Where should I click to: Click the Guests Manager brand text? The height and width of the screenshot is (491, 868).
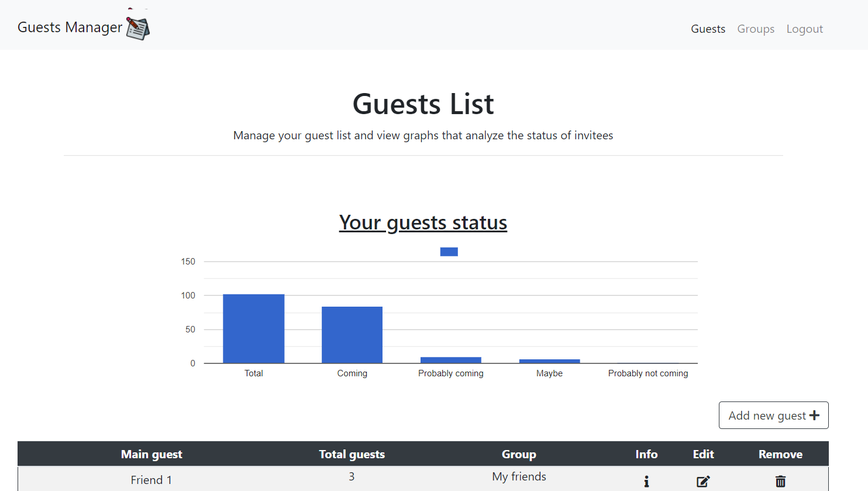click(x=70, y=28)
